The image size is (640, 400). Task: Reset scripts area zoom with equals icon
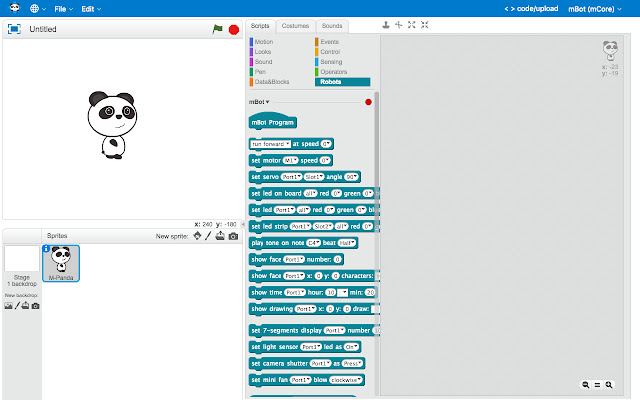coord(597,385)
